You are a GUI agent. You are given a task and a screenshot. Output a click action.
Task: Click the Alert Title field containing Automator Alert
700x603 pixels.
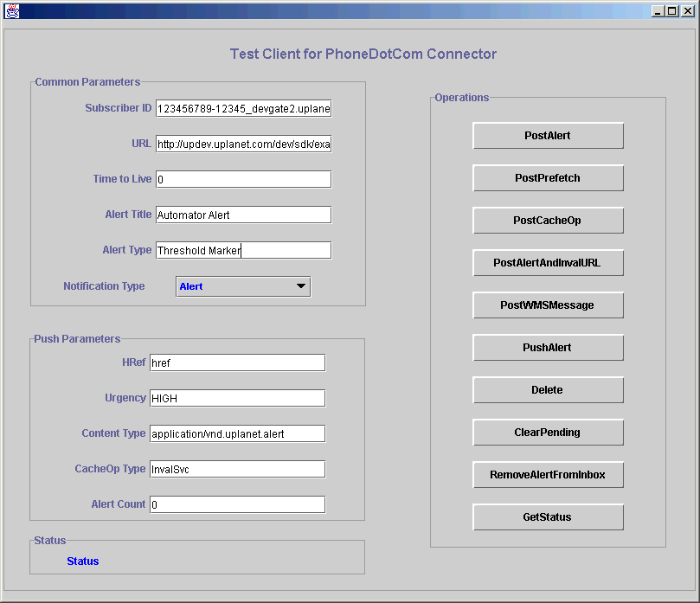[x=242, y=215]
